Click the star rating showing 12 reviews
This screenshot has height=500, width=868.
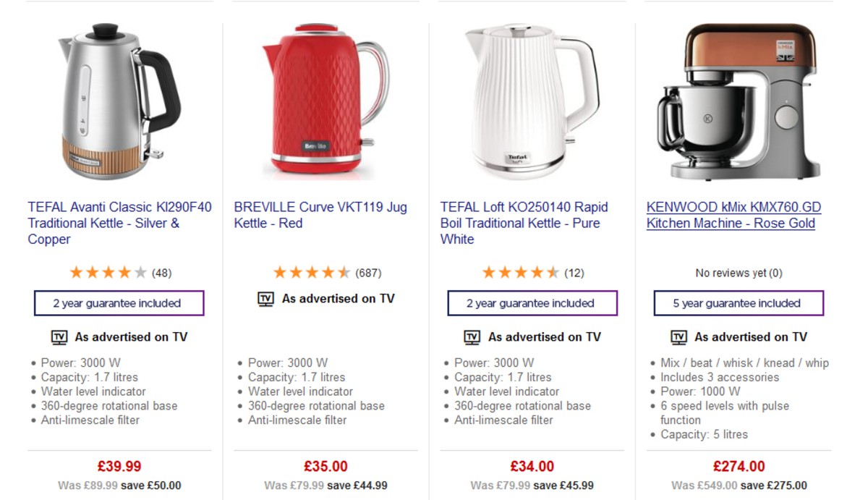point(519,273)
